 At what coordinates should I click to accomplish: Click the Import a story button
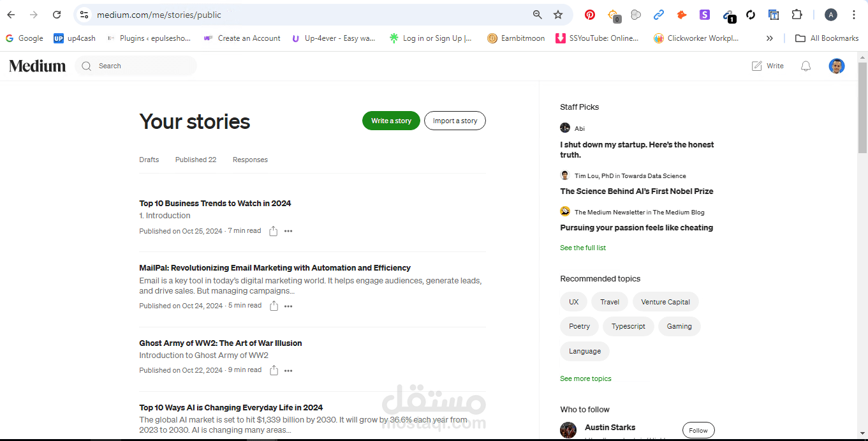(455, 121)
